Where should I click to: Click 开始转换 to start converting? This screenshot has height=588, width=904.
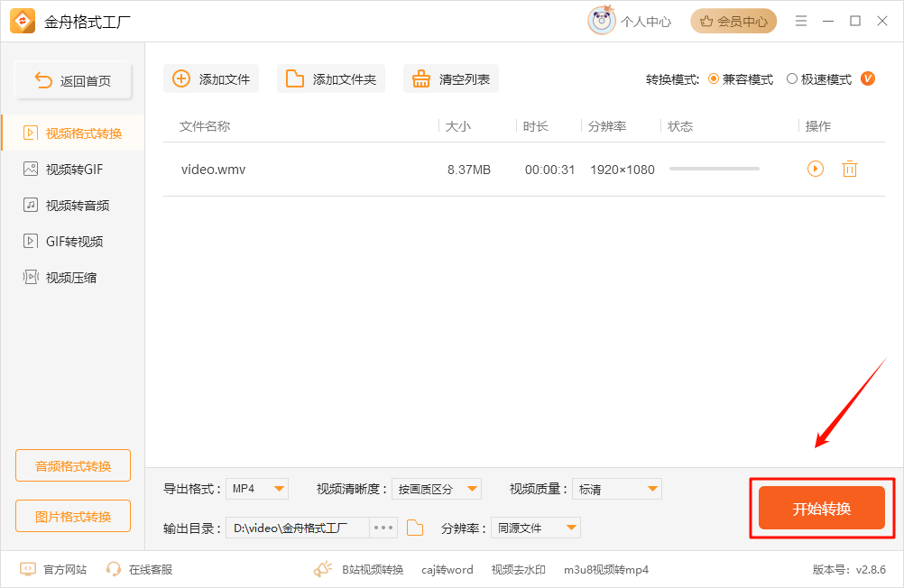pyautogui.click(x=822, y=508)
